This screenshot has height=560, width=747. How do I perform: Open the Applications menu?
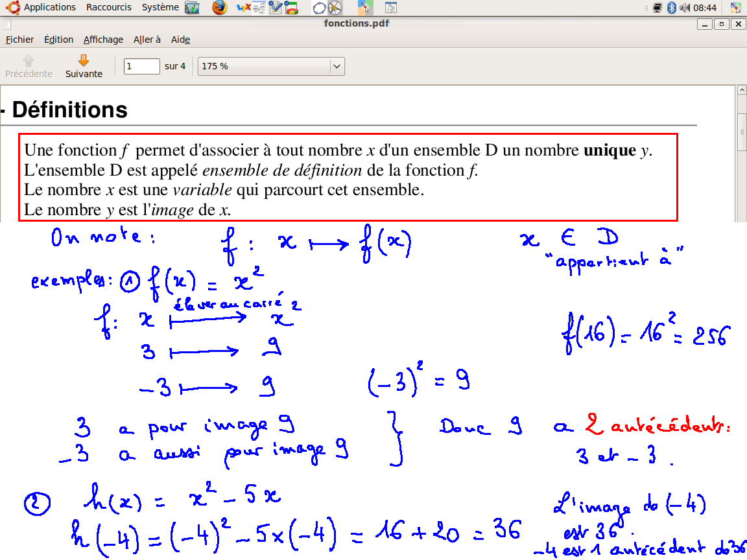49,7
